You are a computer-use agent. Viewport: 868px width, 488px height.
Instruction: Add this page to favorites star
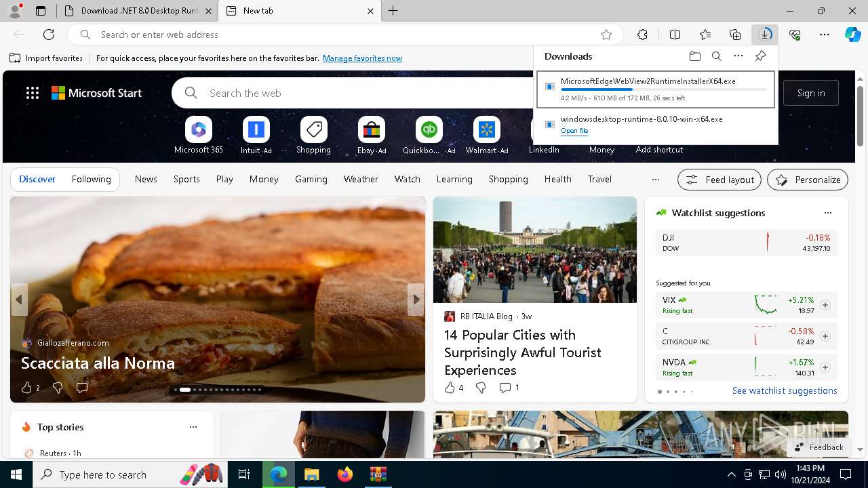606,35
